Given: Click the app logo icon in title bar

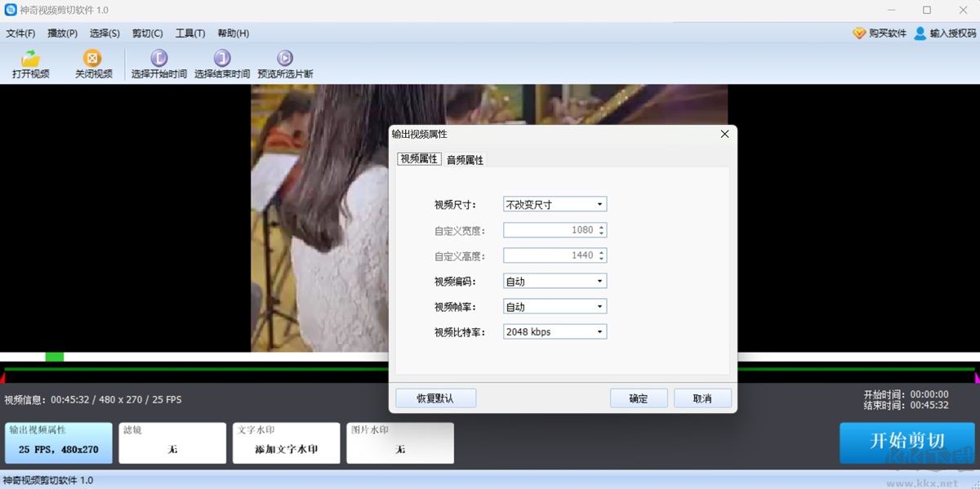Looking at the screenshot, I should click(9, 9).
